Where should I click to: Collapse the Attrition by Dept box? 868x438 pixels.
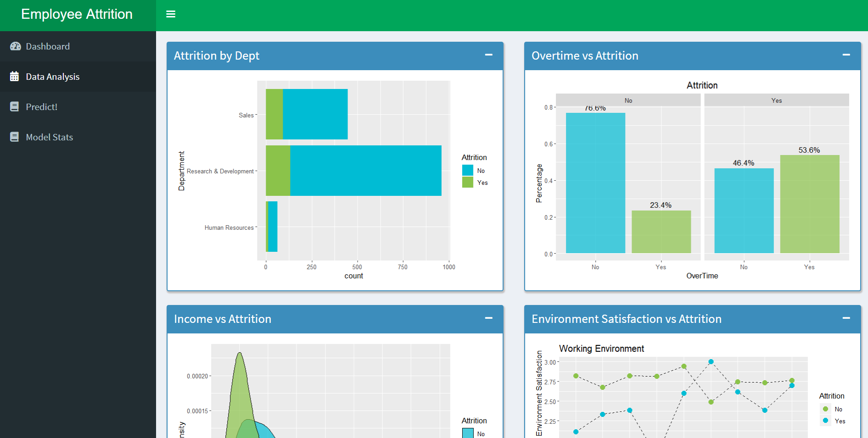[x=489, y=55]
